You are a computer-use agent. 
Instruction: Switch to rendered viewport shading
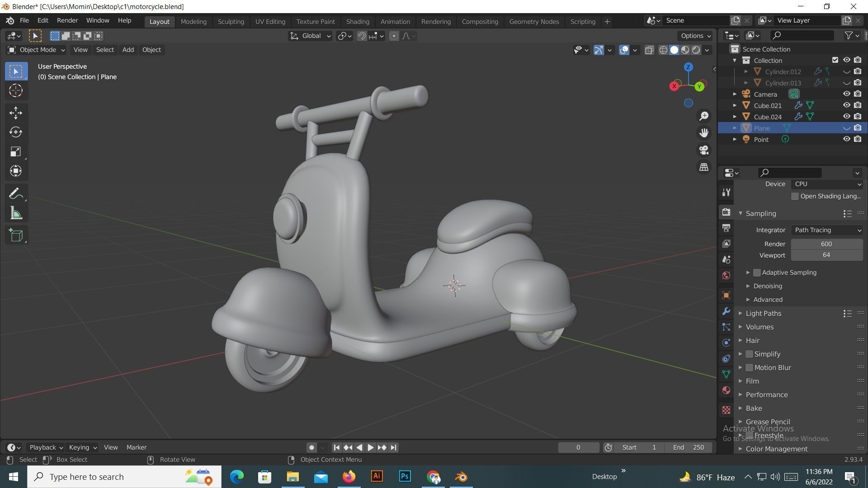[696, 50]
